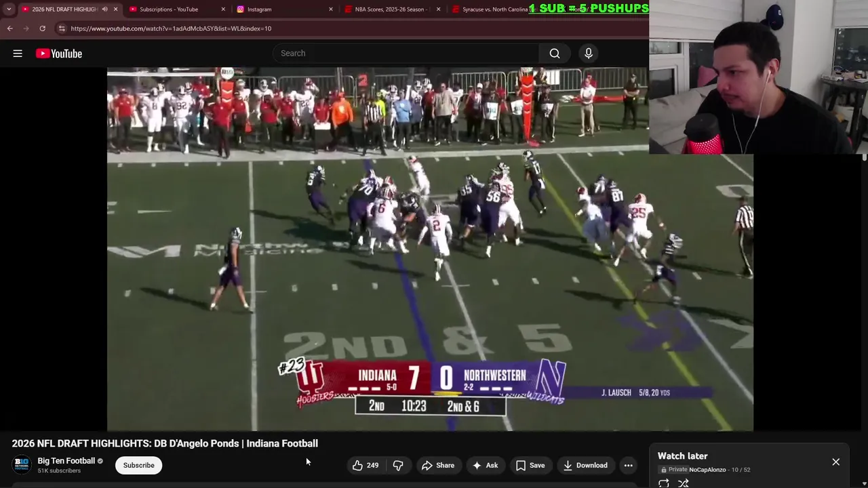Dislike the video with the thumbs down
The image size is (868, 488).
tap(398, 465)
